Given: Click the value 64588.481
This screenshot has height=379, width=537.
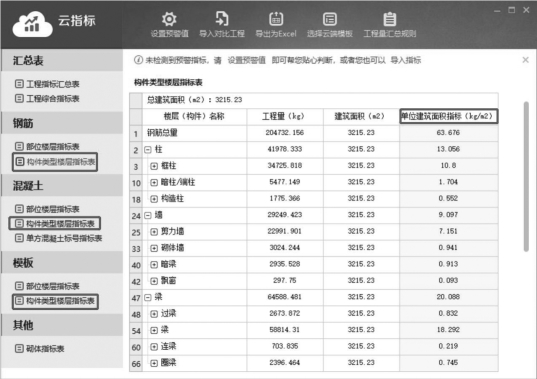Looking at the screenshot, I should pyautogui.click(x=285, y=297).
